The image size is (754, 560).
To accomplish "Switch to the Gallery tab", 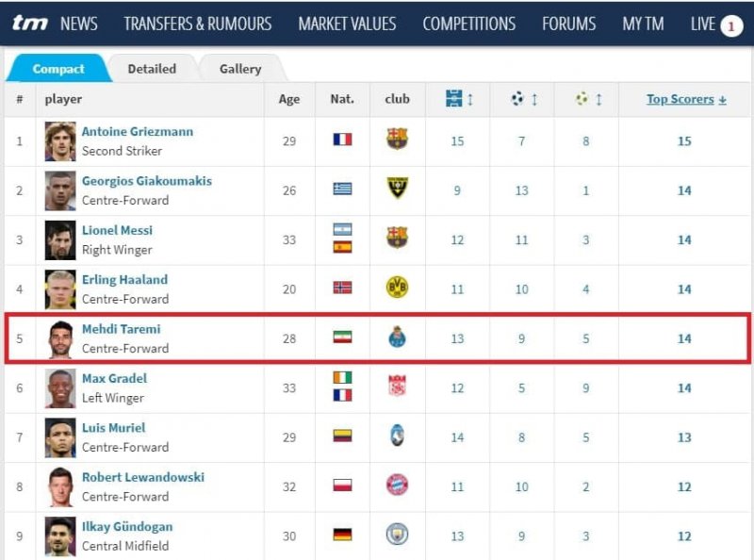I will pos(240,69).
